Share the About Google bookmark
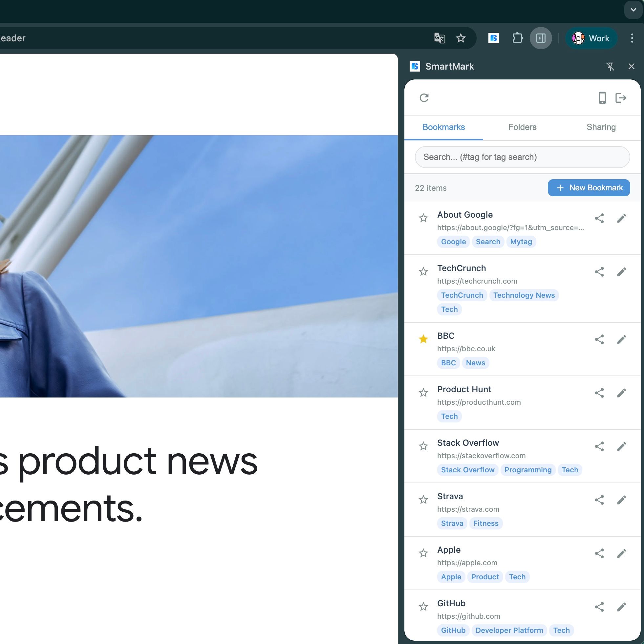644x644 pixels. 599,218
